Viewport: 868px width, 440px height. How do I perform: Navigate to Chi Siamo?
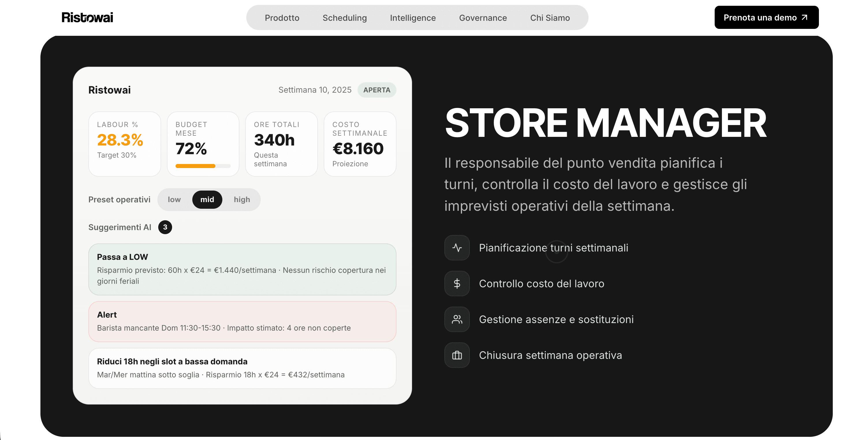tap(550, 18)
